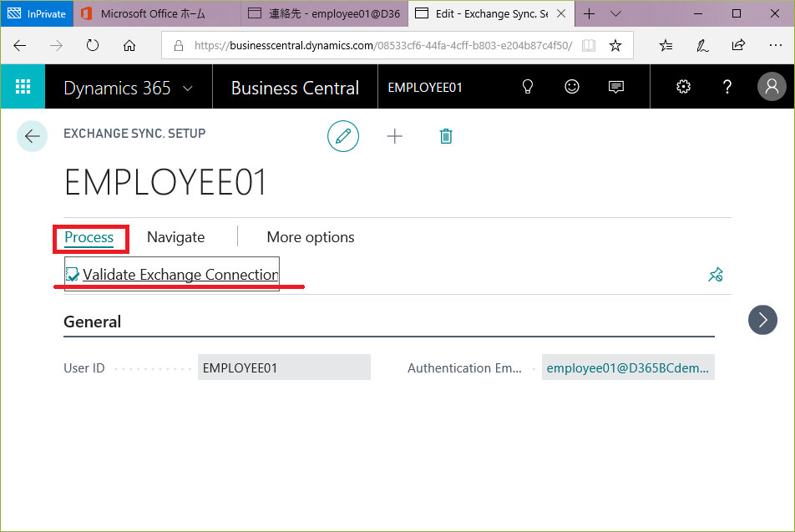Viewport: 795px width, 532px height.
Task: Go back with browser back arrow
Action: 20,46
